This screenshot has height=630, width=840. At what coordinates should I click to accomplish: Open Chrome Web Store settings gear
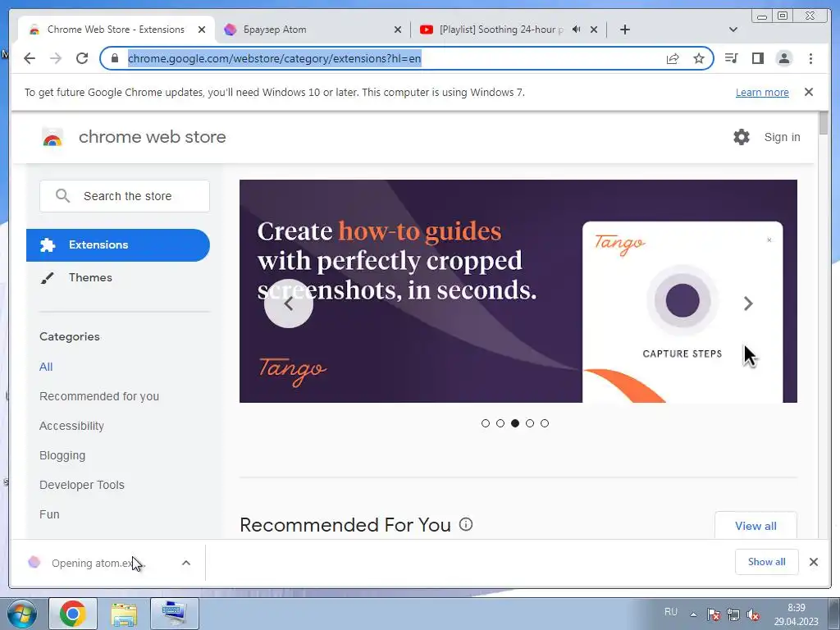pyautogui.click(x=742, y=137)
